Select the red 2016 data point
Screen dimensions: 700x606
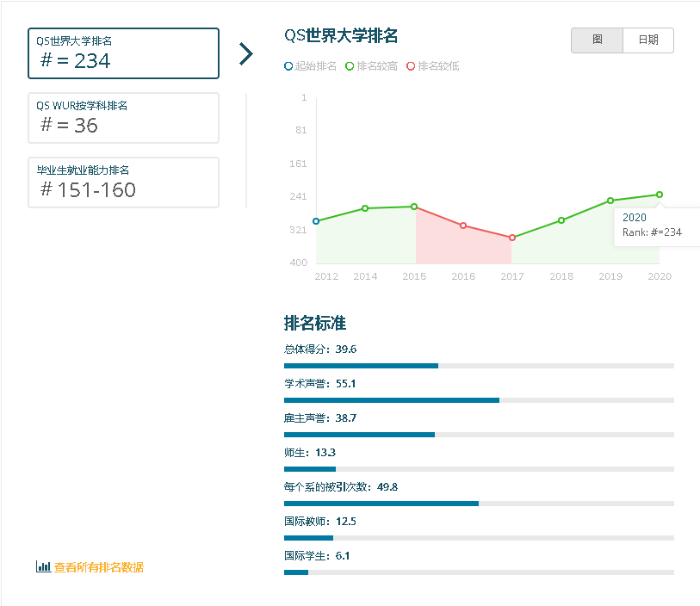(x=463, y=226)
